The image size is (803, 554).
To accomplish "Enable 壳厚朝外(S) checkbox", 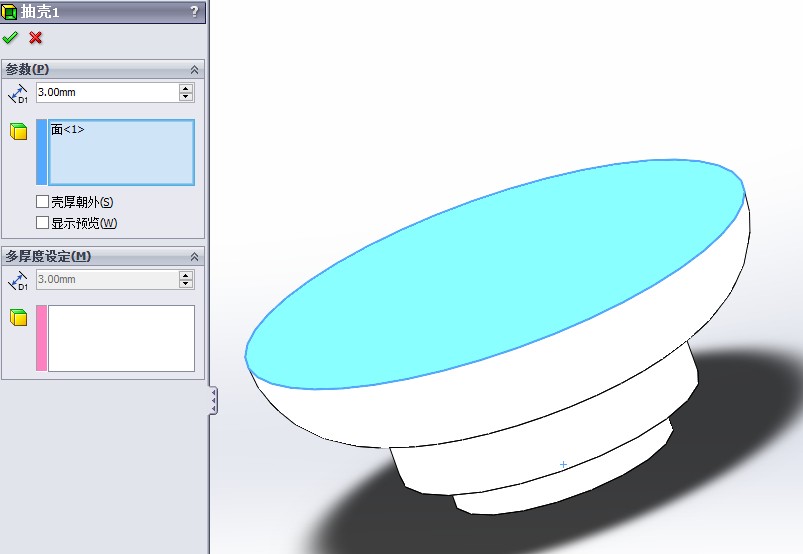I will coord(43,202).
